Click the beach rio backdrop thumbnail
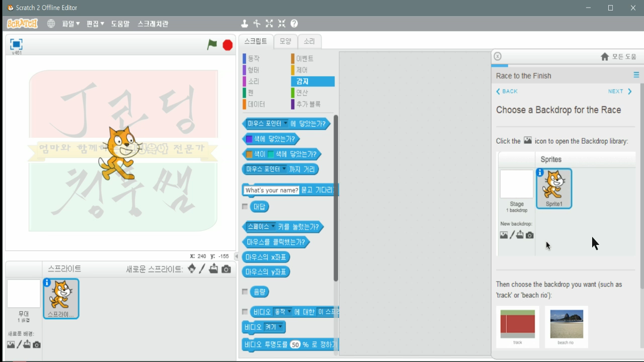This screenshot has height=362, width=644. click(567, 327)
